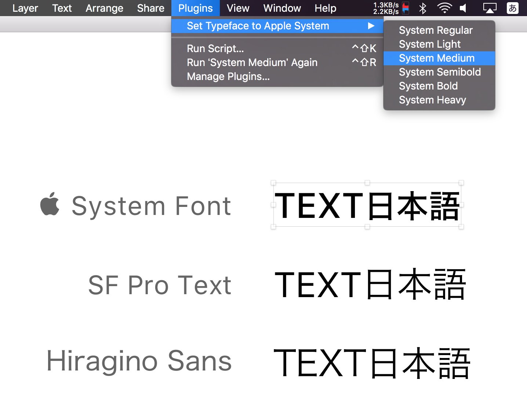Open the Text menu
The width and height of the screenshot is (527, 420).
62,8
